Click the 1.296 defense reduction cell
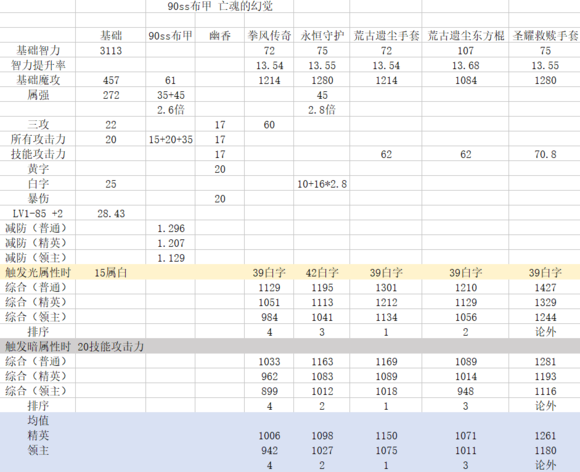 (171, 228)
